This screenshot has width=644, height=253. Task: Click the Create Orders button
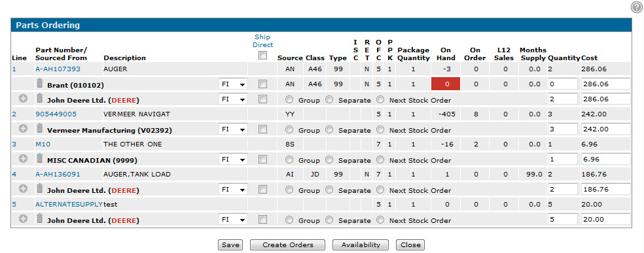point(287,245)
